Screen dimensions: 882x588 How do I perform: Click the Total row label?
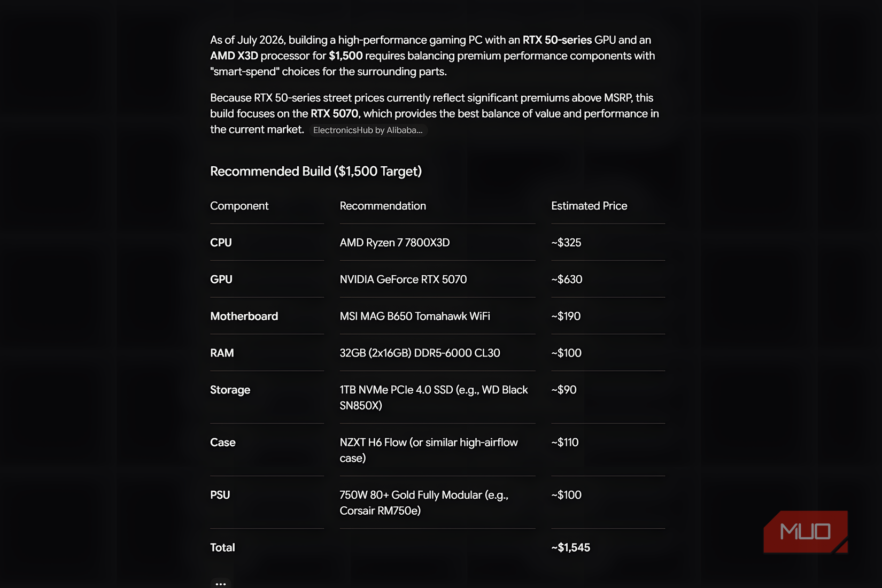point(222,547)
